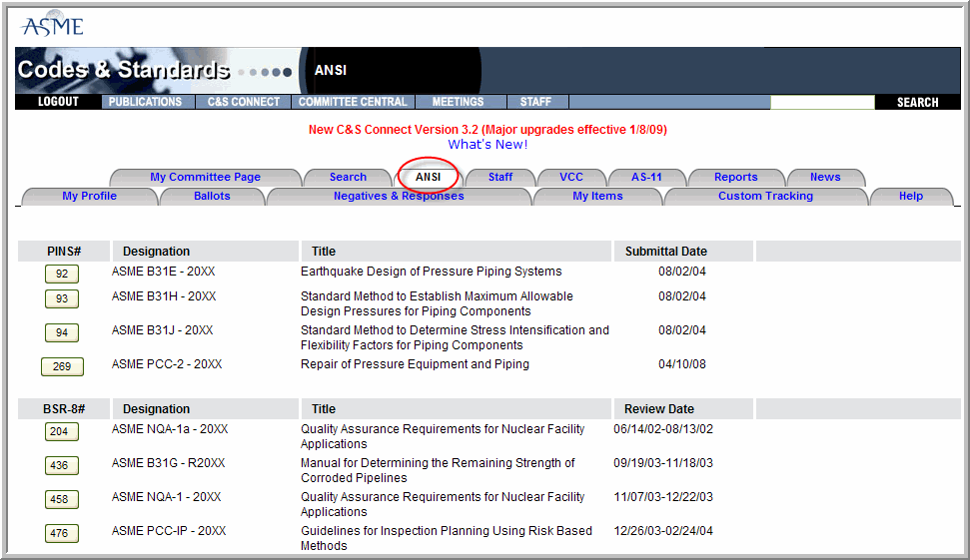
Task: Select designation ASME NQA-1a - 20XX
Action: click(x=170, y=429)
